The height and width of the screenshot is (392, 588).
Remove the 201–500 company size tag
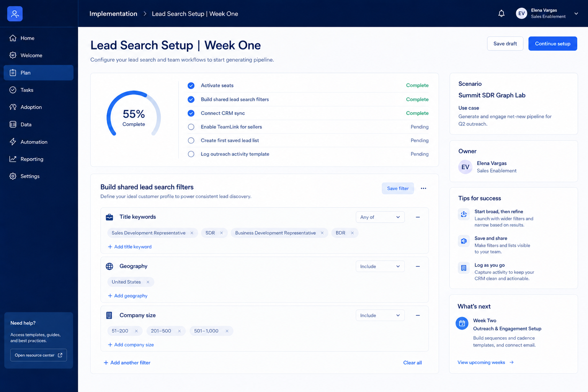(179, 331)
